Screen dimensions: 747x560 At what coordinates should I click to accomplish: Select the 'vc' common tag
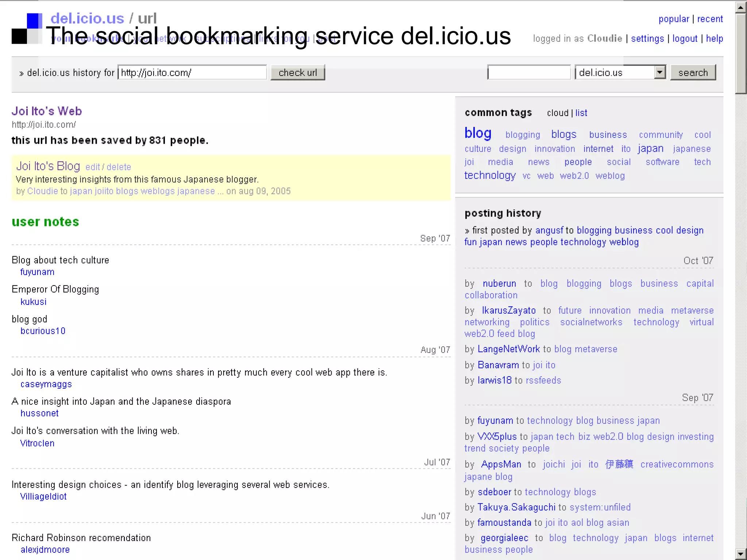pyautogui.click(x=526, y=176)
